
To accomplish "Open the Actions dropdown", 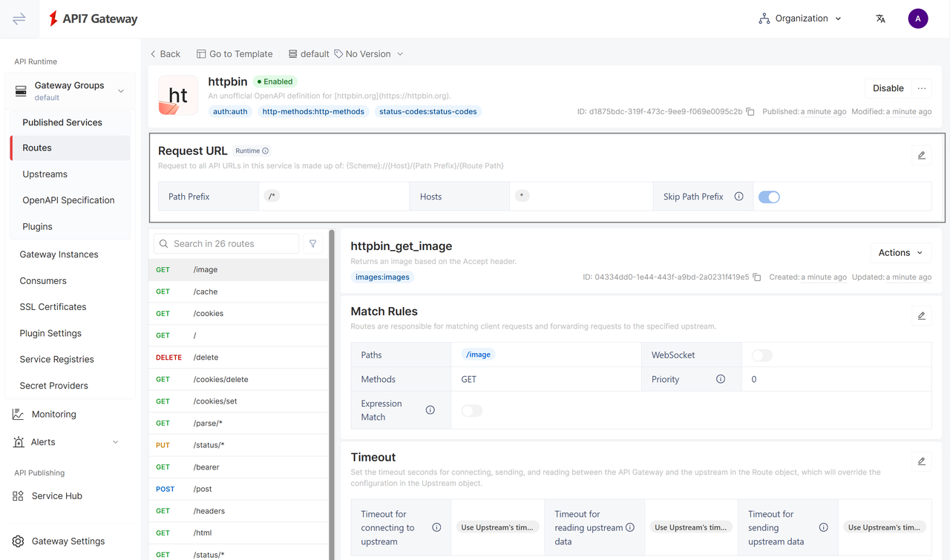I will click(900, 253).
